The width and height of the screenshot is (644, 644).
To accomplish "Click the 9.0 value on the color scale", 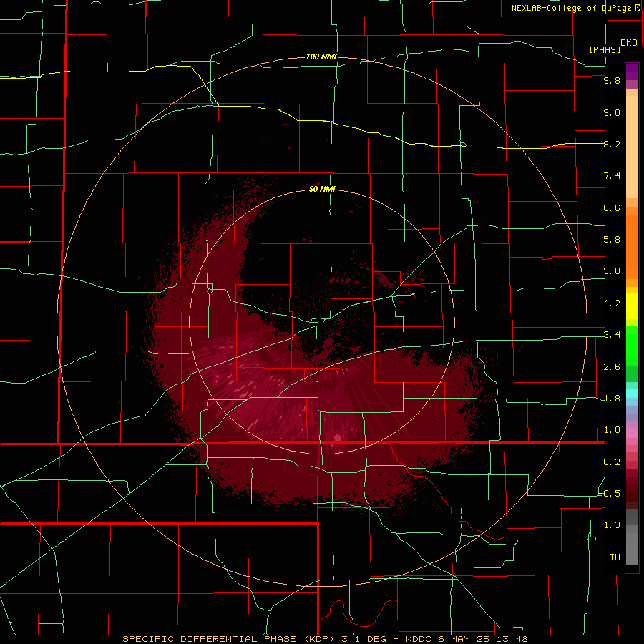I will [x=612, y=112].
